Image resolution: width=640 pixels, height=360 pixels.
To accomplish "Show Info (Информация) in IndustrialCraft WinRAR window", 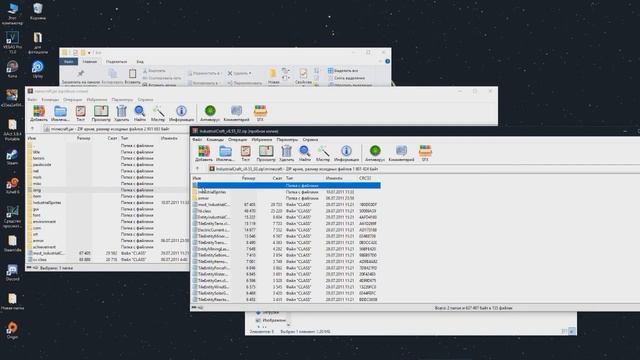I will 346,153.
